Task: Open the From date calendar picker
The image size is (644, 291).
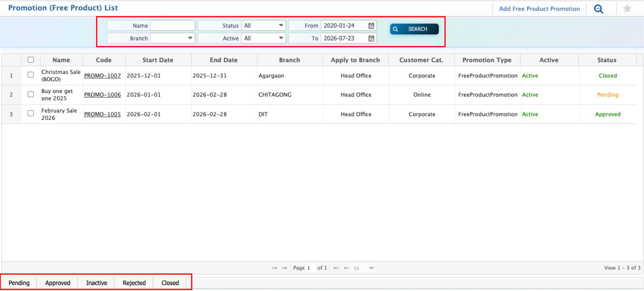Action: coord(371,26)
